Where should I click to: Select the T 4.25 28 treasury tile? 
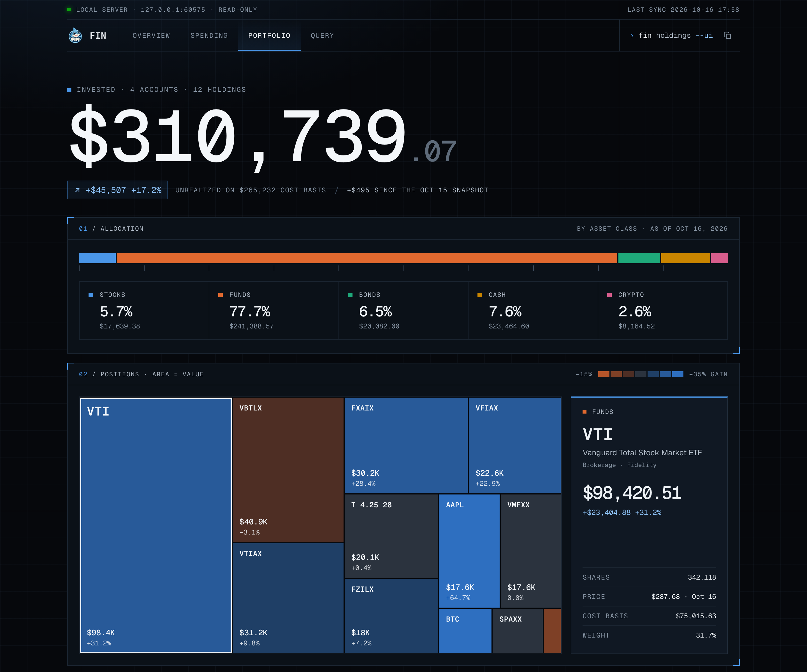coord(391,536)
